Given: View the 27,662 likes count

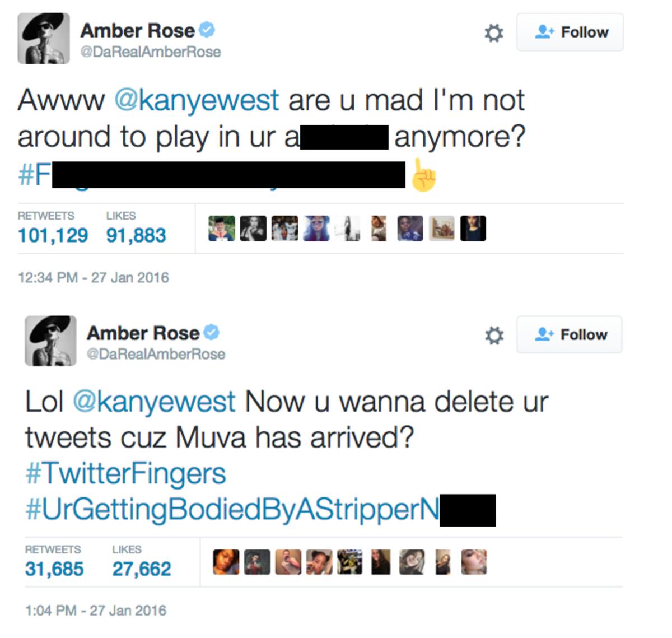Looking at the screenshot, I should pos(142,569).
